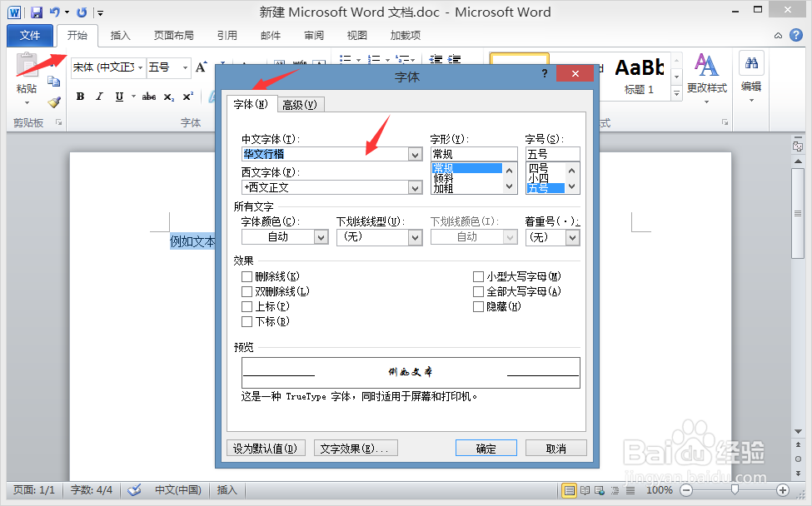Viewport: 812px width, 506px height.
Task: Open Word Help question mark icon
Action: (796, 35)
